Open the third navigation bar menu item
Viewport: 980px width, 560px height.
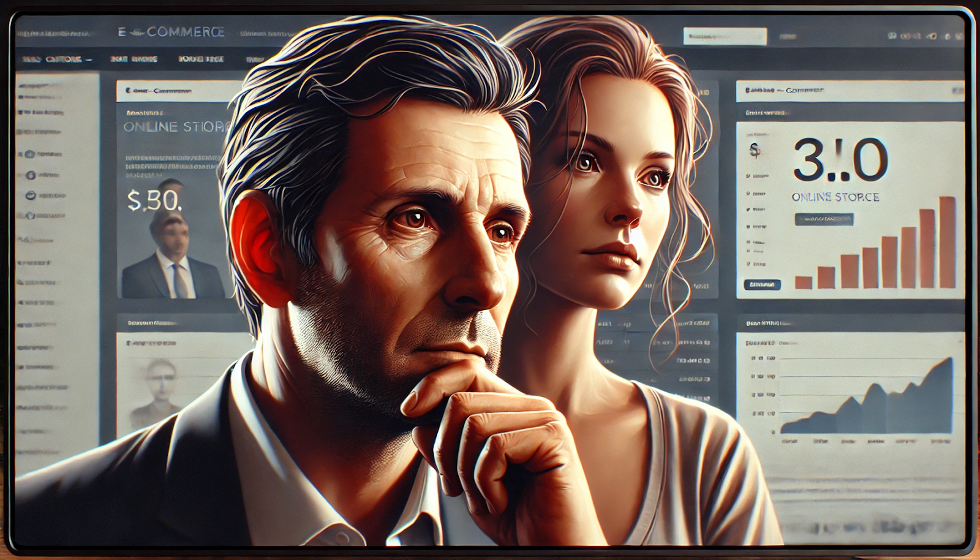click(201, 59)
